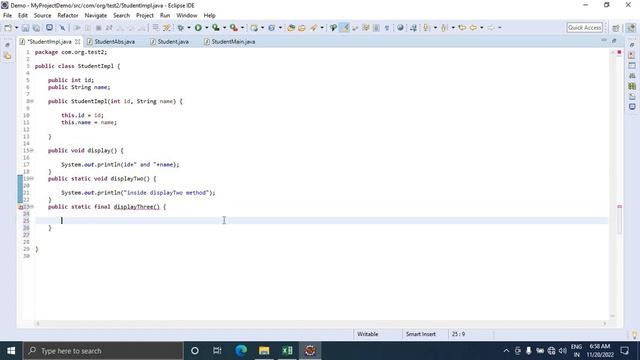Toggle Show Whitespace Characters pilcrow icon

coord(387,28)
